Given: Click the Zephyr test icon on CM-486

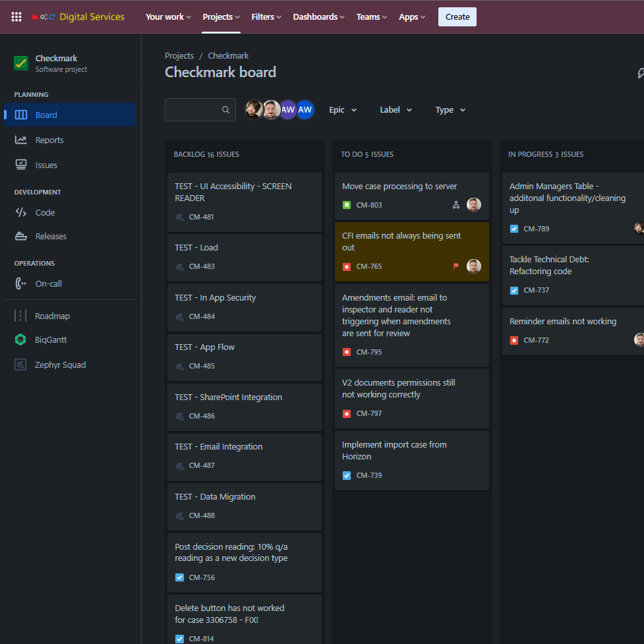Looking at the screenshot, I should 179,416.
